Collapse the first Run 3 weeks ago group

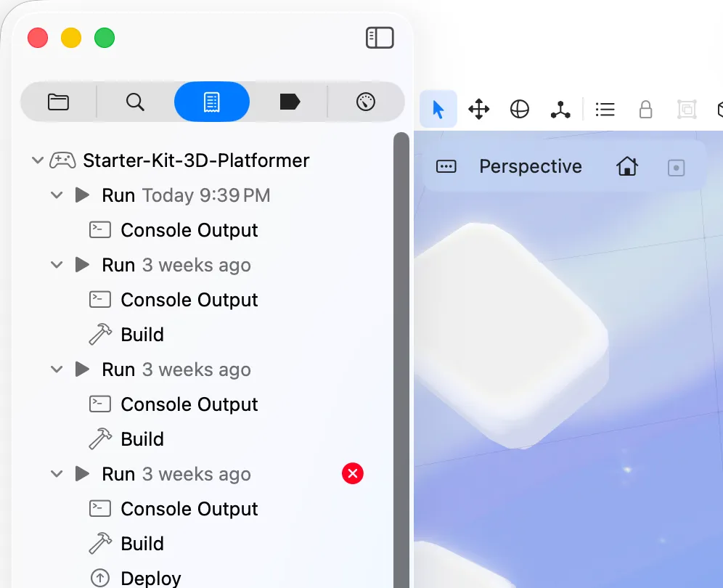click(x=57, y=265)
